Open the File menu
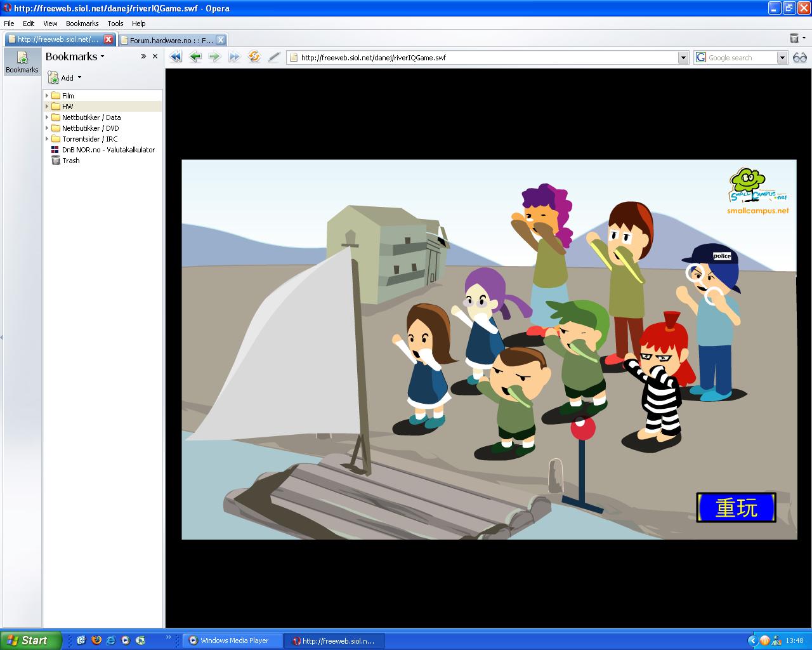 coord(9,23)
